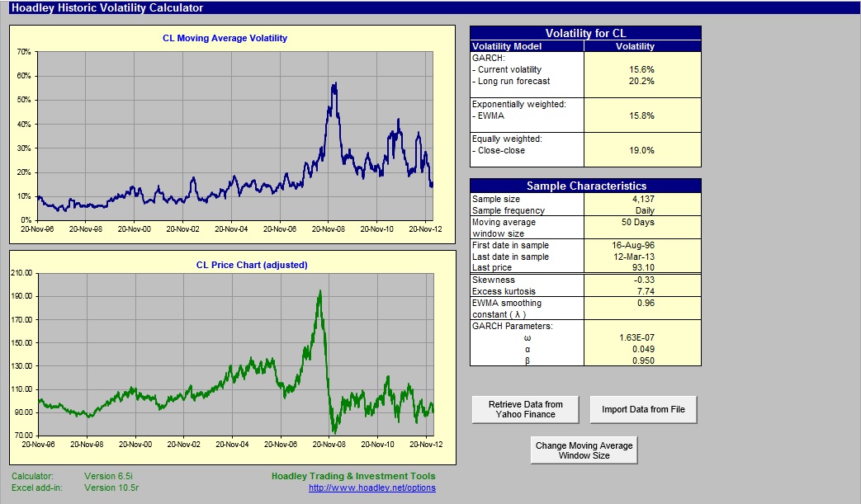Click the GARCH Parameters label

coord(513,326)
